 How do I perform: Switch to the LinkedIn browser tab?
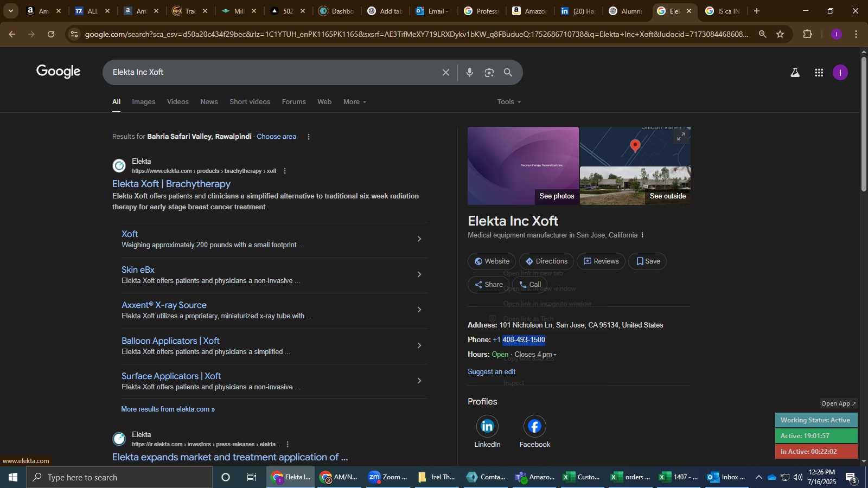[578, 11]
